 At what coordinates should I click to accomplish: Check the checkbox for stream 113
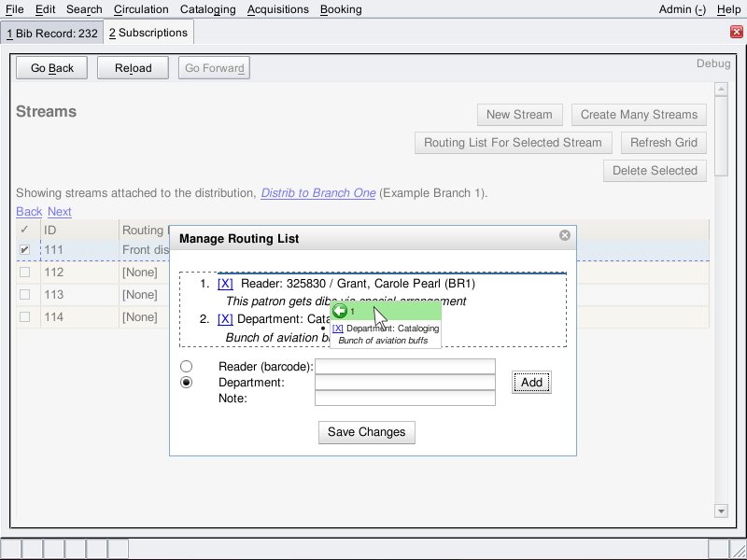click(x=25, y=295)
